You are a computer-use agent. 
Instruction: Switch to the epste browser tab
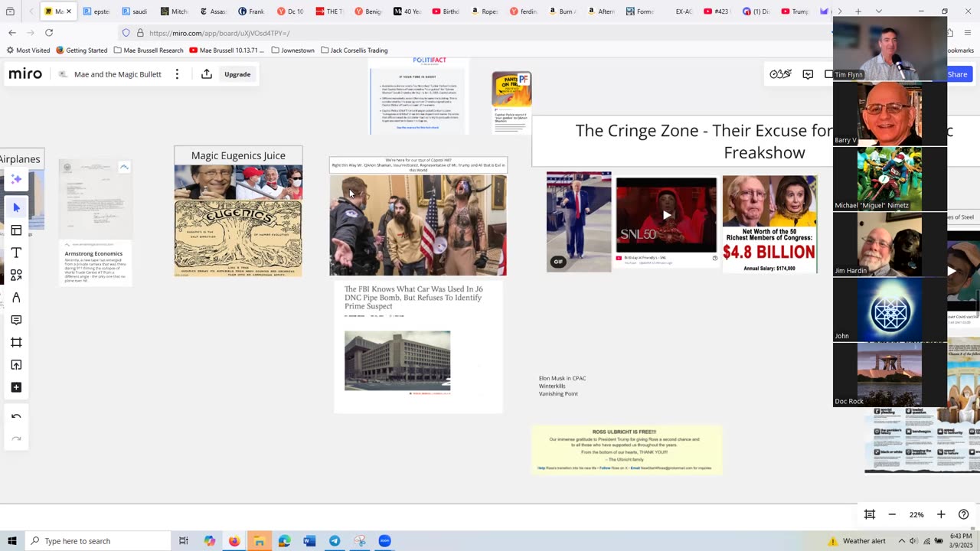96,11
